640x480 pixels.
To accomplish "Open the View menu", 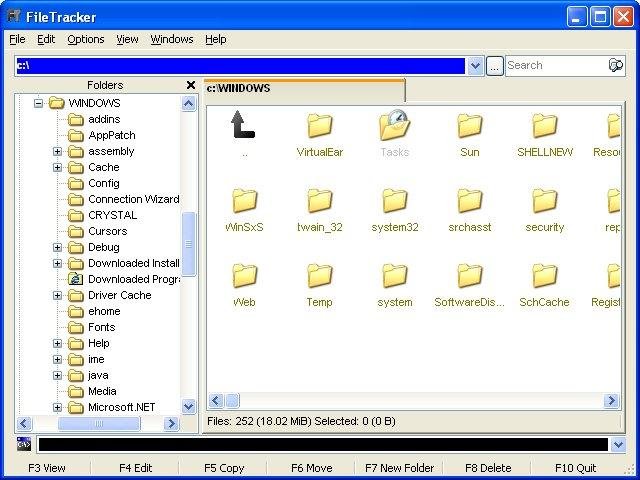I will coord(127,39).
